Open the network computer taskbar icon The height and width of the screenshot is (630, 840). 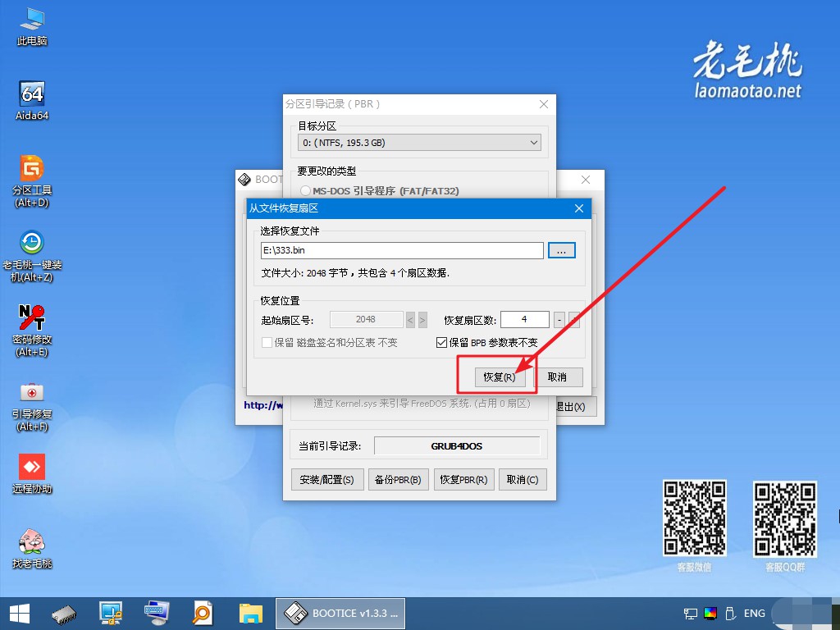coord(111,614)
